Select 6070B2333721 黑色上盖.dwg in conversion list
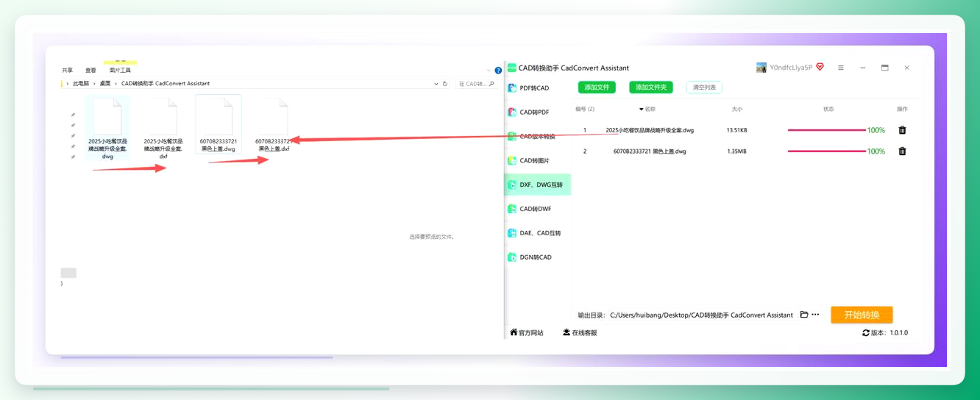The height and width of the screenshot is (400, 980). 650,151
